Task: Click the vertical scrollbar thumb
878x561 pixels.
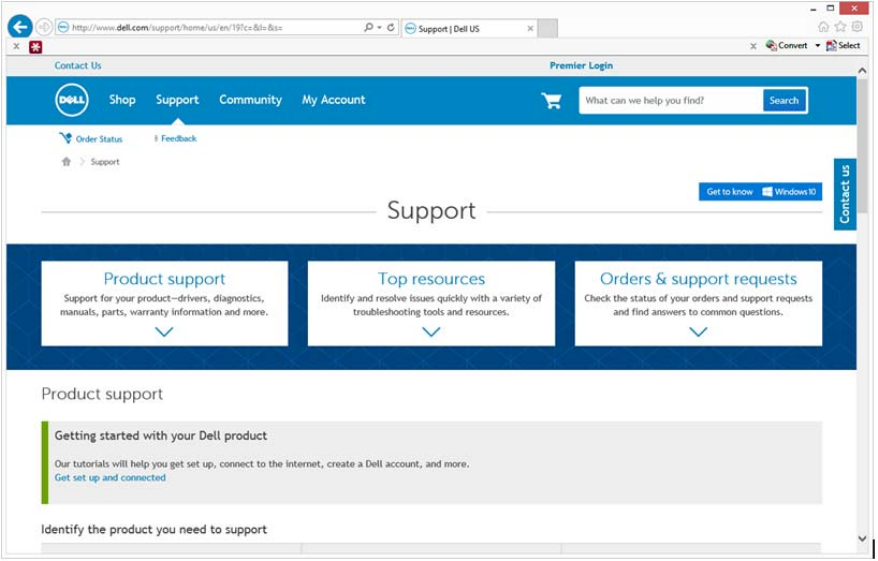Action: [863, 146]
